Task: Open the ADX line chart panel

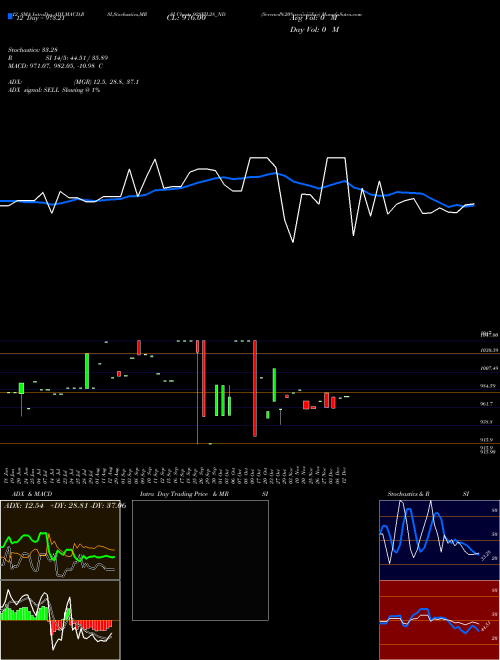Action: click(60, 540)
